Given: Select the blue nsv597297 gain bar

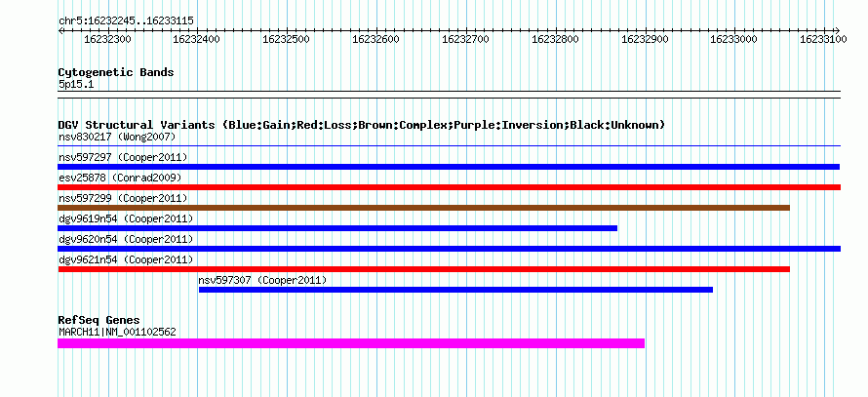Looking at the screenshot, I should coord(449,167).
